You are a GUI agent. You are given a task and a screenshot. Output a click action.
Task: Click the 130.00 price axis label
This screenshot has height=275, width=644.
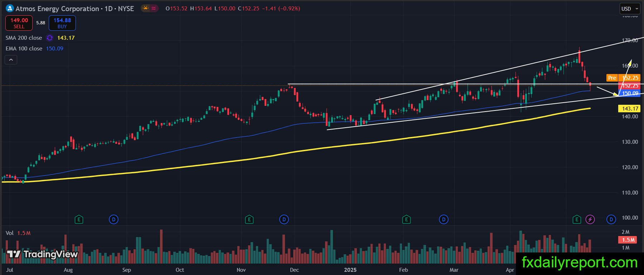coord(630,142)
